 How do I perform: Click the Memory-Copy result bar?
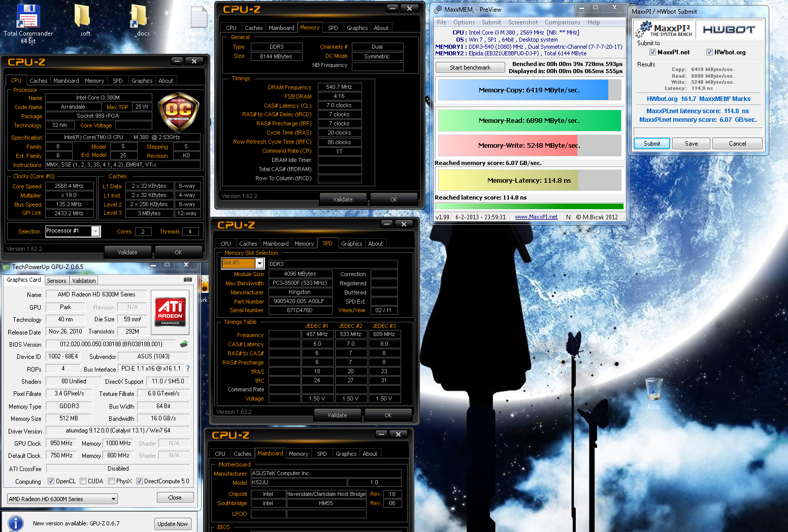530,90
